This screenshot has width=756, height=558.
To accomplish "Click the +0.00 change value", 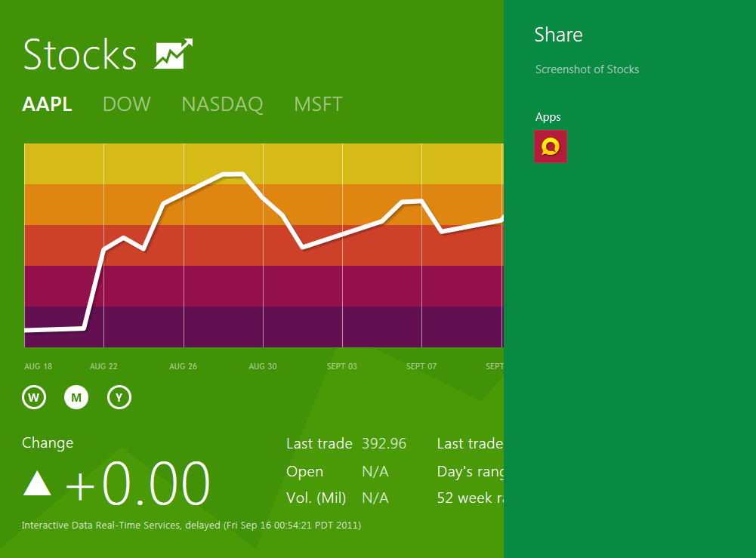I will [138, 483].
